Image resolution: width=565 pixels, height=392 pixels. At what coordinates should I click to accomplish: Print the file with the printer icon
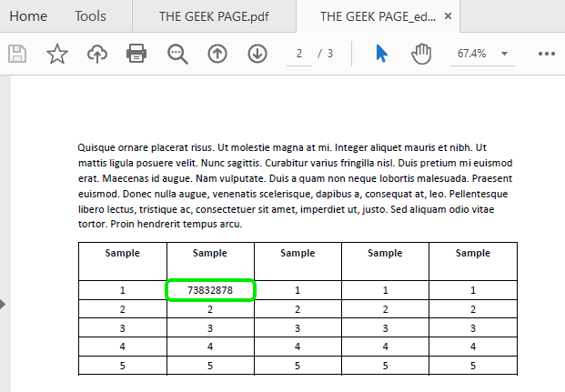[x=136, y=54]
